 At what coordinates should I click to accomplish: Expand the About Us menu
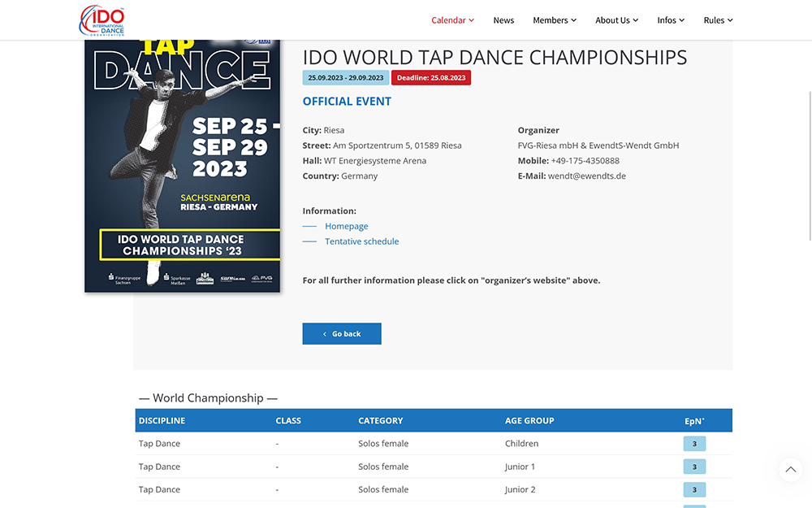pyautogui.click(x=617, y=20)
